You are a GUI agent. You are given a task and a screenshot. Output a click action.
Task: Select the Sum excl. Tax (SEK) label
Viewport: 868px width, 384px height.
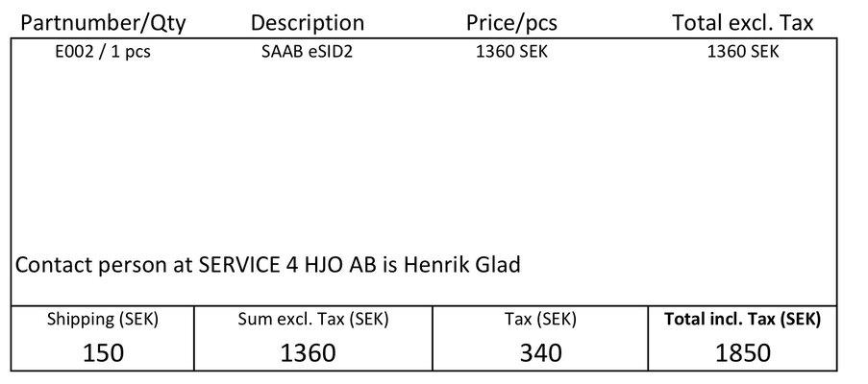click(313, 320)
